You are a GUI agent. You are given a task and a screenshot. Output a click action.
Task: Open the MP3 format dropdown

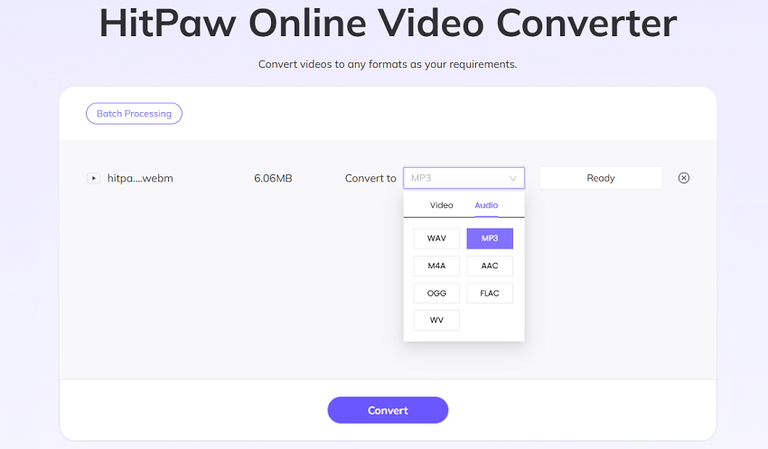(463, 178)
